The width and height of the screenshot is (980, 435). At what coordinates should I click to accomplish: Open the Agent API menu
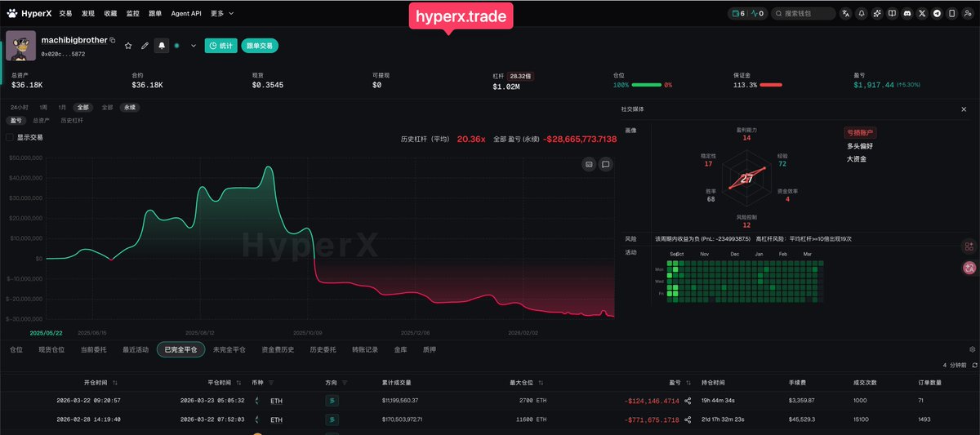[x=186, y=14]
